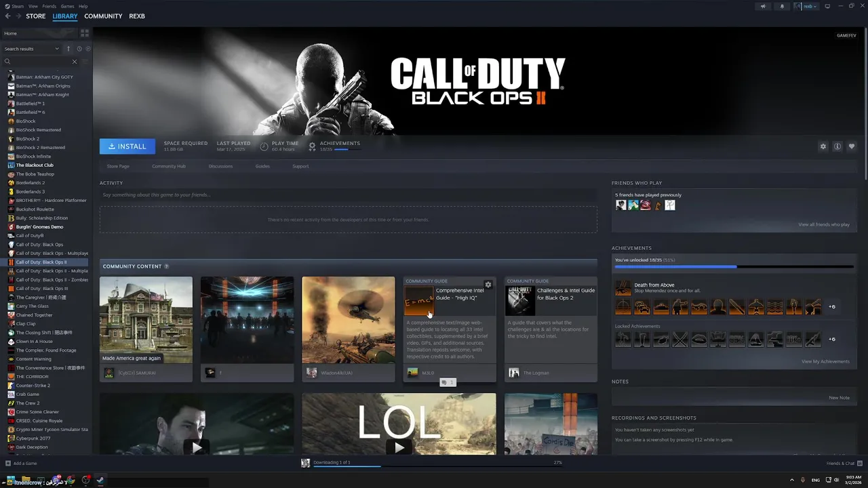Click the achievements progress bar
This screenshot has width=868, height=488.
tap(734, 267)
